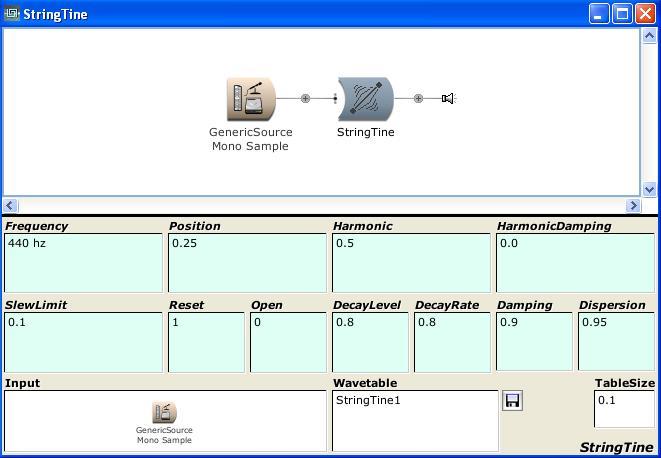Image resolution: width=661 pixels, height=458 pixels.
Task: Click the speaker output icon
Action: click(x=448, y=98)
